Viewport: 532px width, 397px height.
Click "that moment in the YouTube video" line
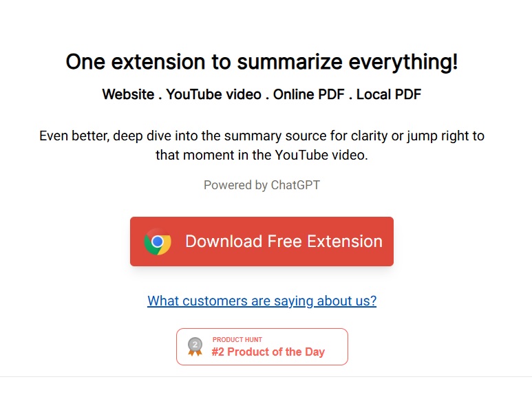pos(262,155)
